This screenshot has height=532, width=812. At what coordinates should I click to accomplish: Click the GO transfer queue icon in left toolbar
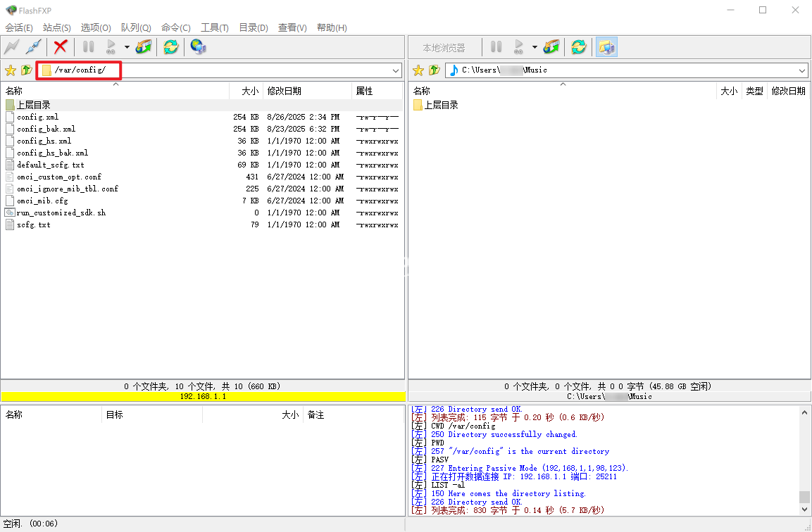tap(111, 47)
